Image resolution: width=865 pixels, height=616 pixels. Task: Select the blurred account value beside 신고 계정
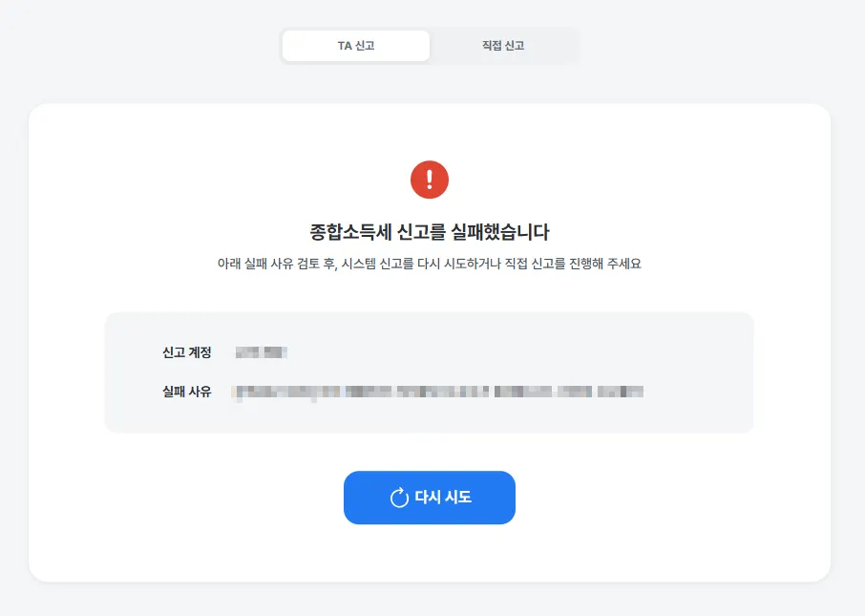click(261, 352)
